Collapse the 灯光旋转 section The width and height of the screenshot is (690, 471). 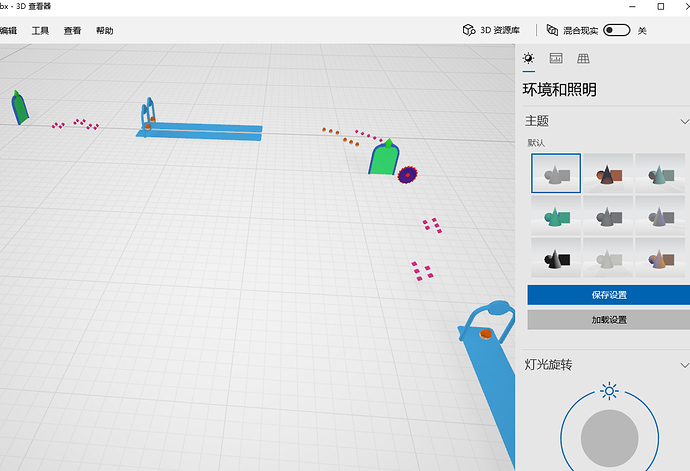coord(684,365)
